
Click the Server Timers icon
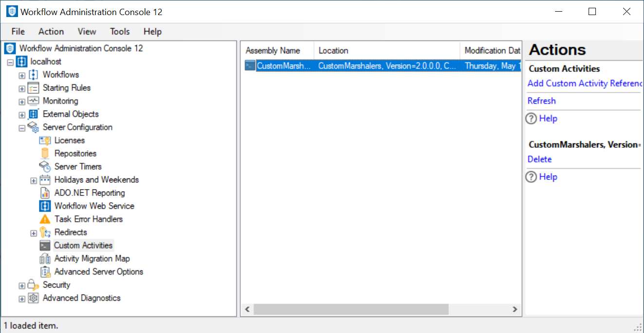[x=45, y=167]
